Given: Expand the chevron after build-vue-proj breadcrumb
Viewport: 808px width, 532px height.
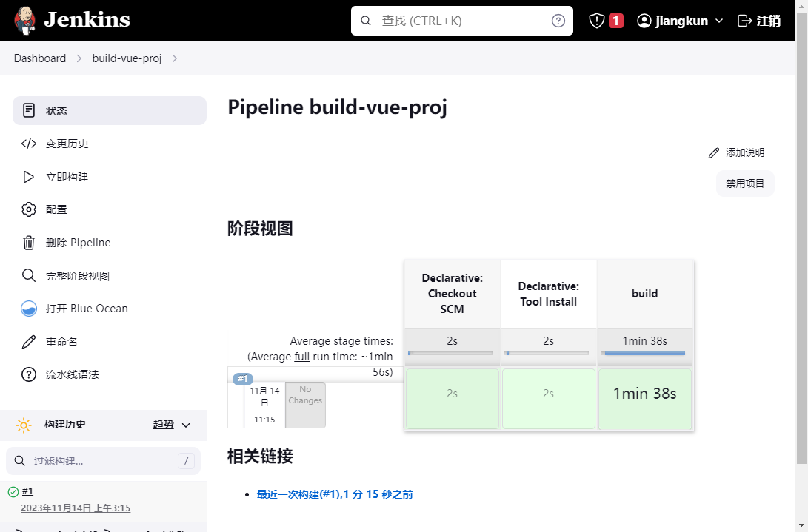Looking at the screenshot, I should (x=175, y=58).
